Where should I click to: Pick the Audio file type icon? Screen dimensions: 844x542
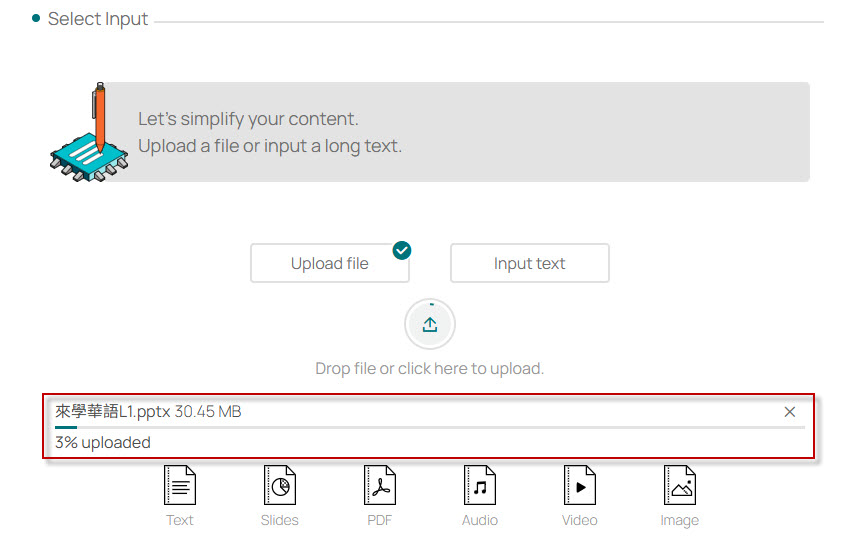(x=480, y=486)
